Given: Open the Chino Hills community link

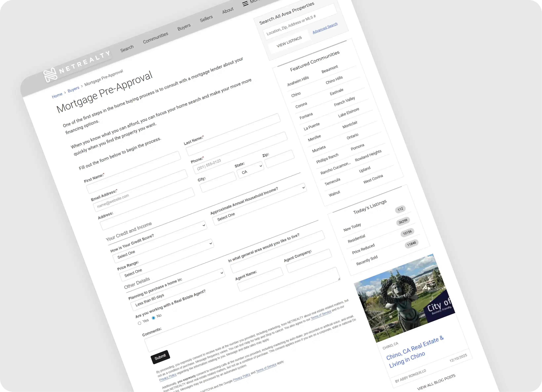Looking at the screenshot, I should click(x=334, y=80).
